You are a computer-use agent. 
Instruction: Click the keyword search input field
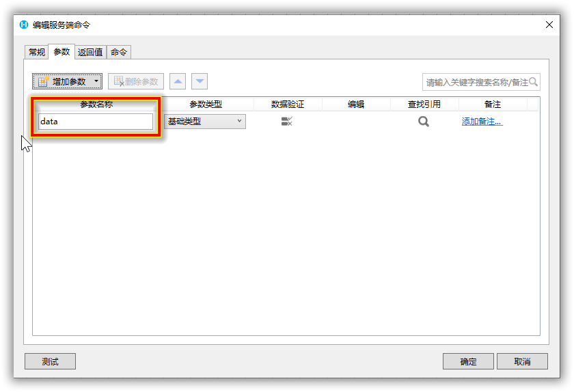481,82
